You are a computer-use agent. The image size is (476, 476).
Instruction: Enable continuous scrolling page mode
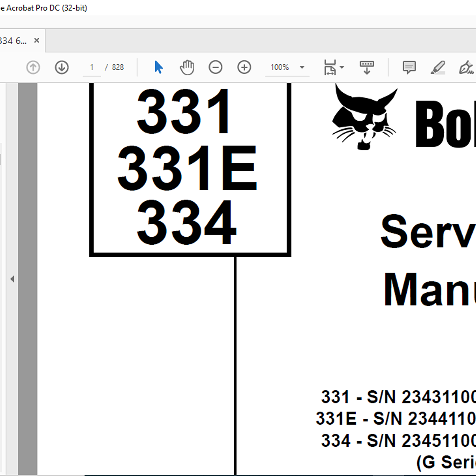click(366, 67)
